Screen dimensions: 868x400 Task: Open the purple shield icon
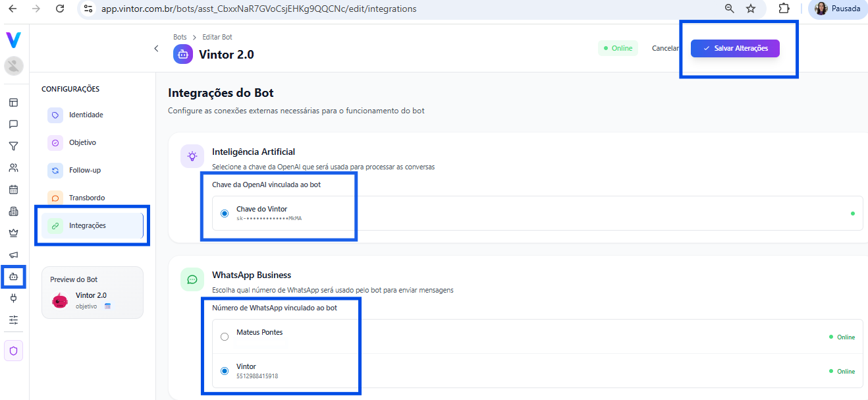(14, 351)
